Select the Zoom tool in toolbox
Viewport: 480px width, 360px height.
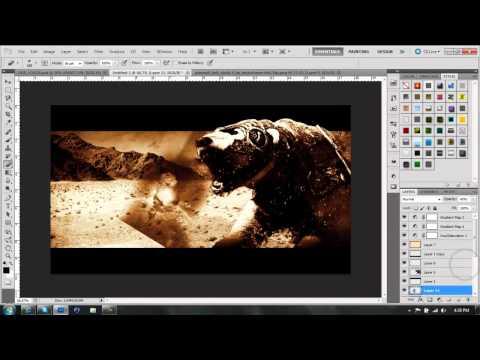pyautogui.click(x=8, y=255)
